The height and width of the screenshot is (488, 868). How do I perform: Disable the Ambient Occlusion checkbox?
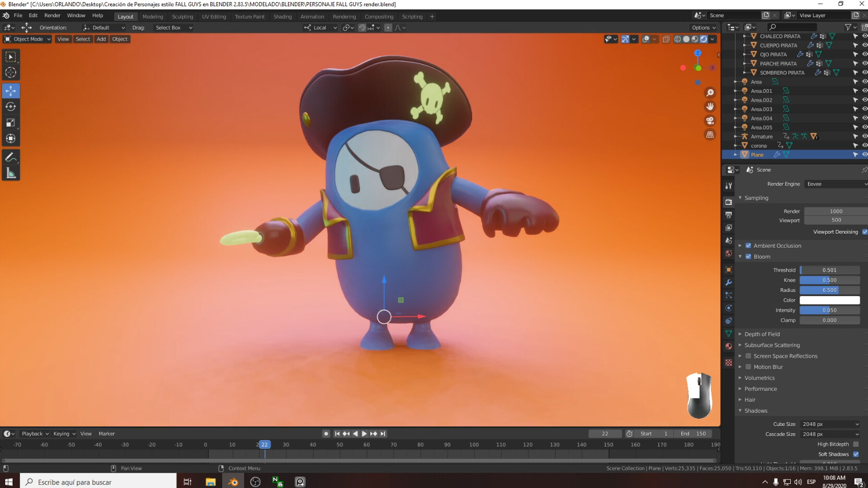(748, 245)
